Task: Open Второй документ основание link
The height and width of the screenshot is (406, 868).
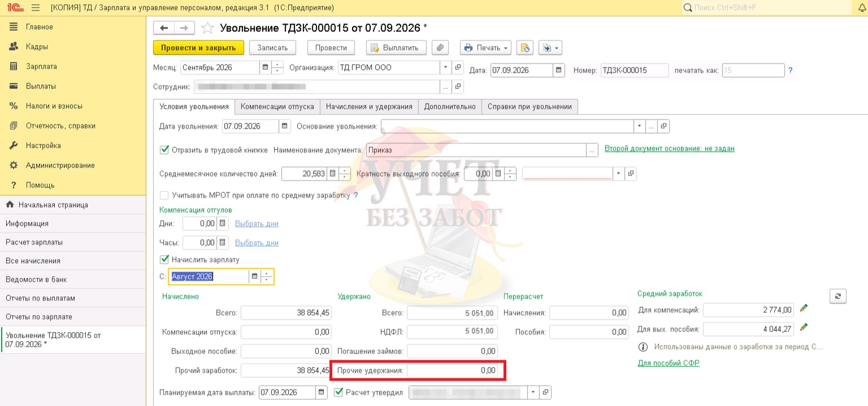Action: click(x=670, y=148)
